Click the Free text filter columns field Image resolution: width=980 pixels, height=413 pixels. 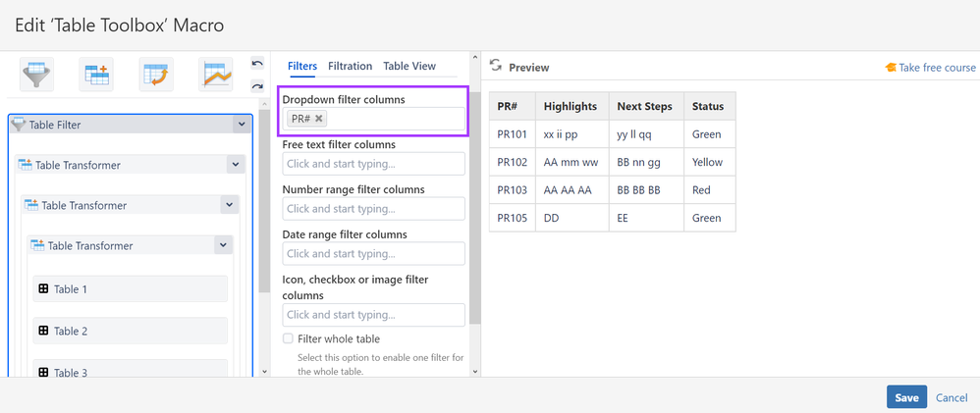tap(373, 164)
